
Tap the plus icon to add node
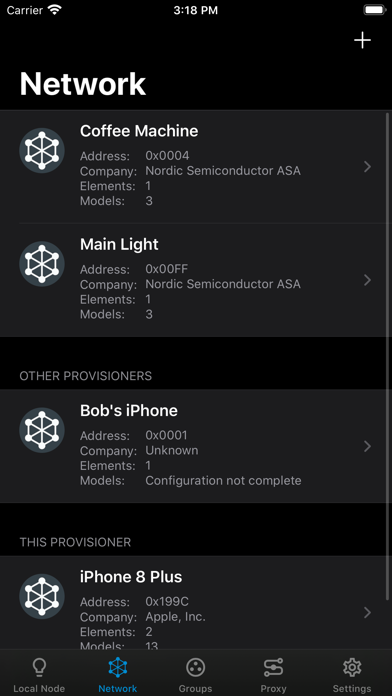click(362, 40)
